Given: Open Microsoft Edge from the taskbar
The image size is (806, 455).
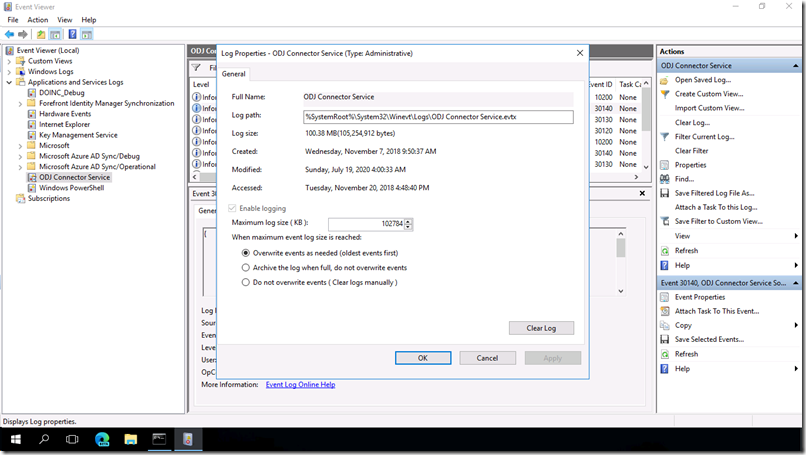Looking at the screenshot, I should coord(101,439).
